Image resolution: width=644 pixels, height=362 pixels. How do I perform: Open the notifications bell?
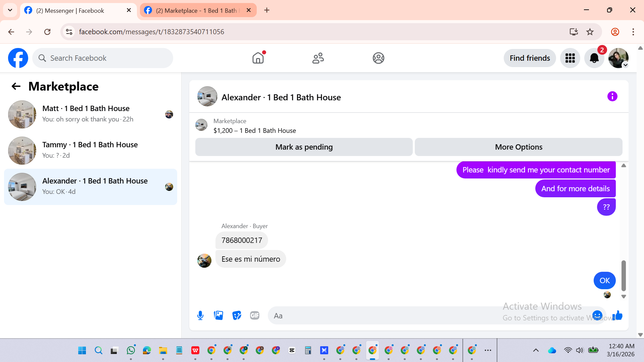point(594,58)
